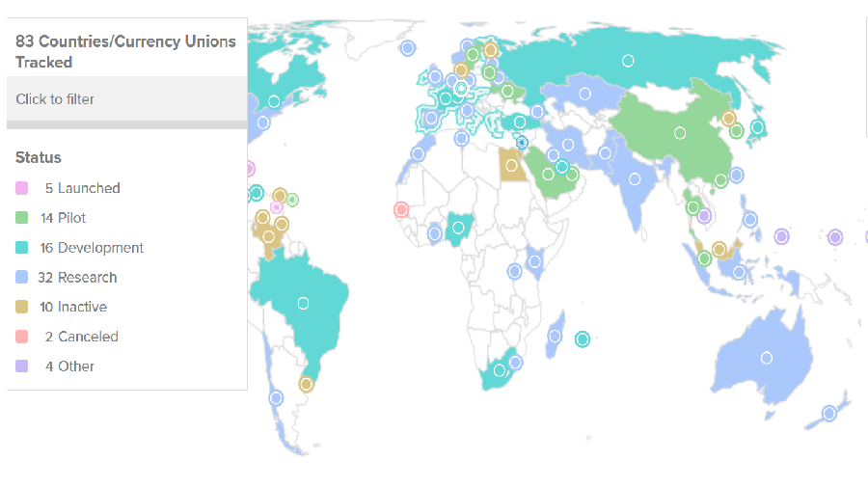The image size is (868, 488).
Task: Click the teal Development color swatch
Action: coord(21,247)
